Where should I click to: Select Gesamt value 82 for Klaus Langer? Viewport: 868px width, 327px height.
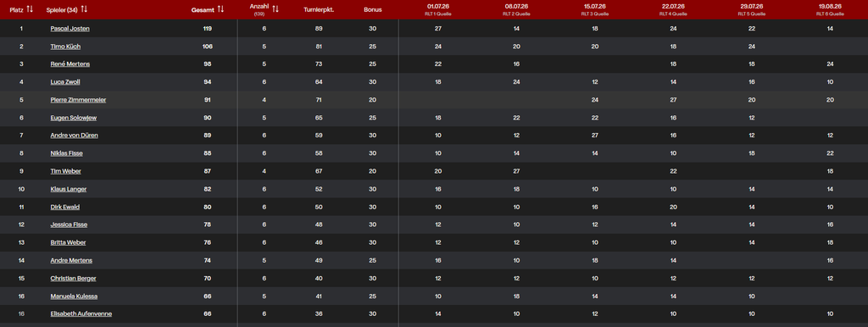(x=208, y=189)
